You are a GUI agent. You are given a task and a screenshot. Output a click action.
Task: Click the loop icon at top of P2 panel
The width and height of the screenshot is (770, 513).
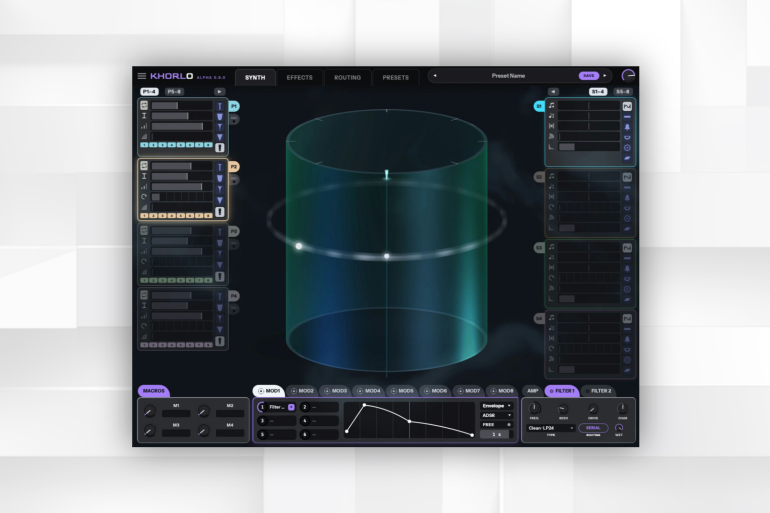click(x=144, y=166)
